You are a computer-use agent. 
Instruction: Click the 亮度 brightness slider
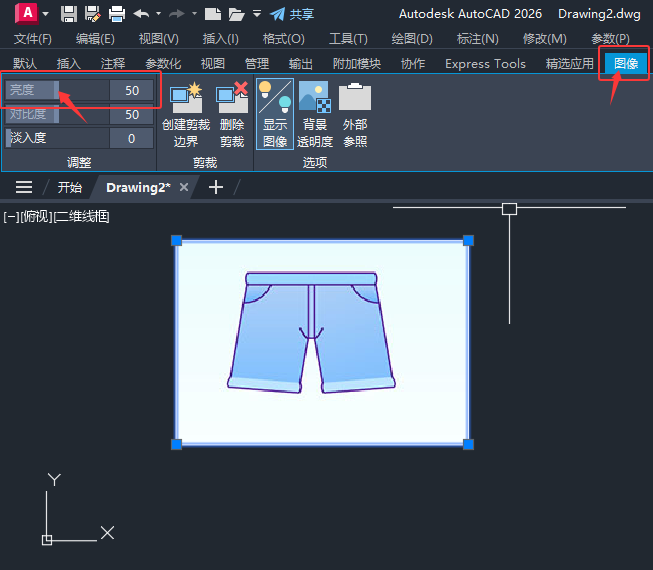point(56,90)
